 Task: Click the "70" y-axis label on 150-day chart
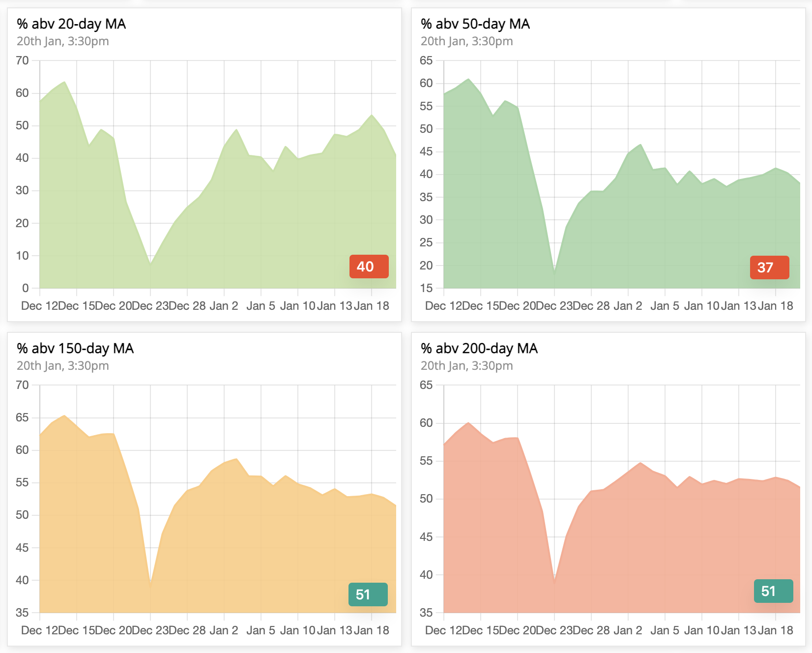coord(22,385)
